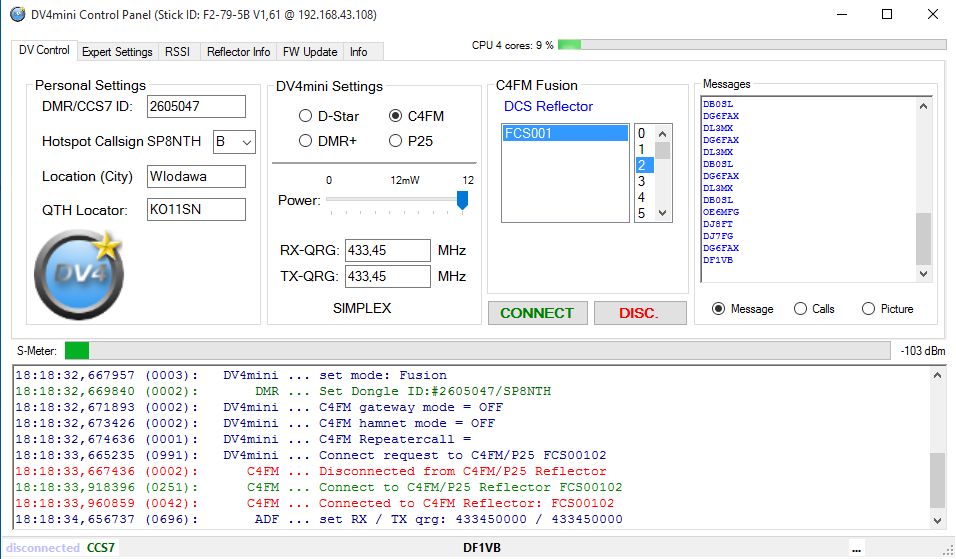Viewport: 956px width, 559px height.
Task: Switch to the DV Control tab
Action: [x=44, y=50]
